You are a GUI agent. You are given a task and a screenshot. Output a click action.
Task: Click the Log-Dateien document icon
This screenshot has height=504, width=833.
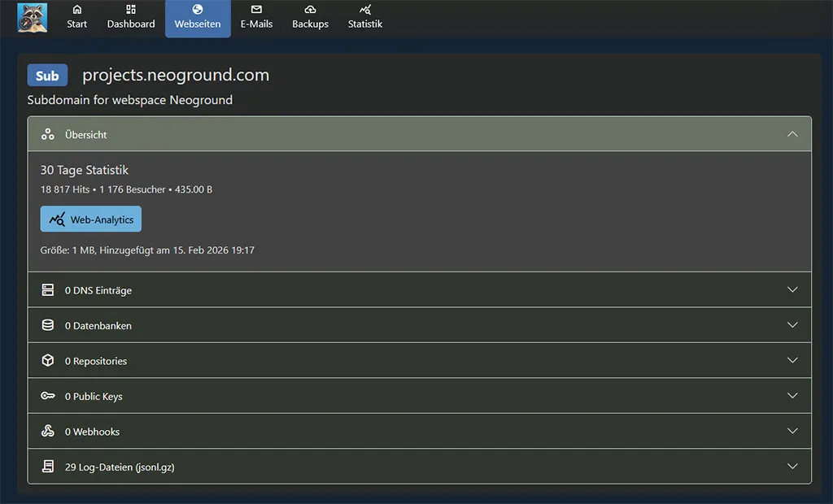click(48, 467)
